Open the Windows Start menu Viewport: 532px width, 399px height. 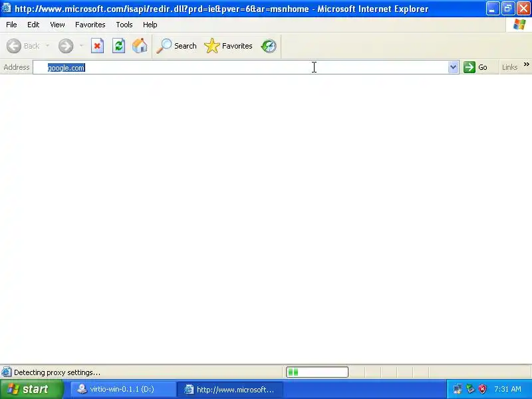[32, 389]
